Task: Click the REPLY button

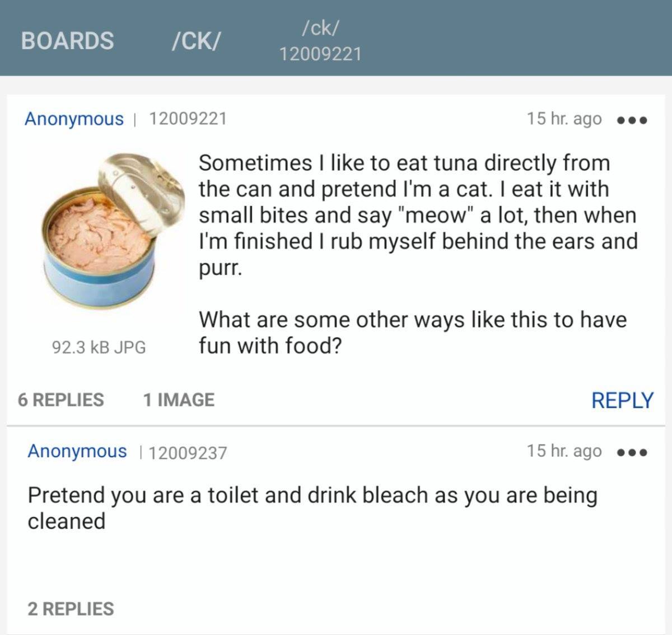Action: click(622, 400)
